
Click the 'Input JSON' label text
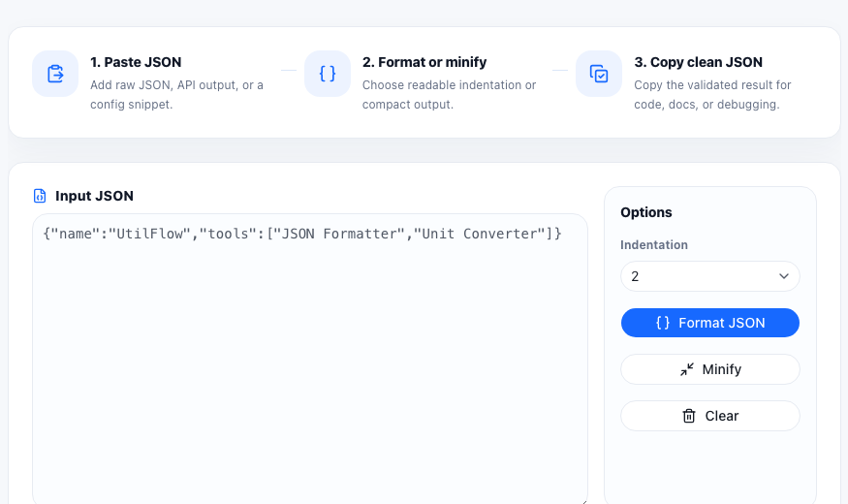[x=94, y=196]
